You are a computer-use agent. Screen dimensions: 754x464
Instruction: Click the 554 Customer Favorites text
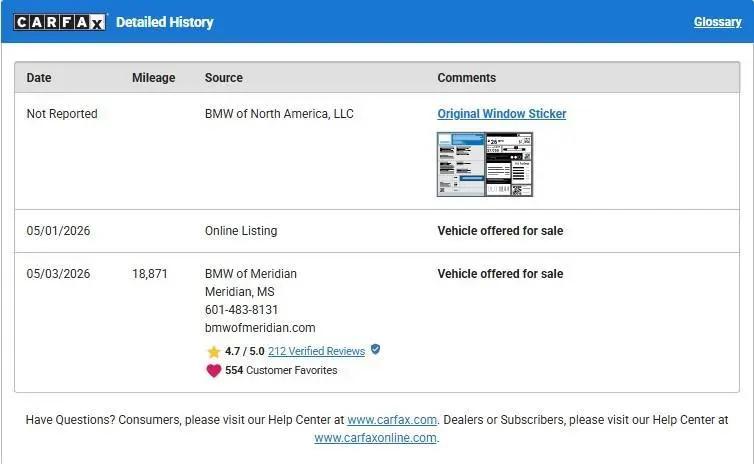(x=281, y=371)
